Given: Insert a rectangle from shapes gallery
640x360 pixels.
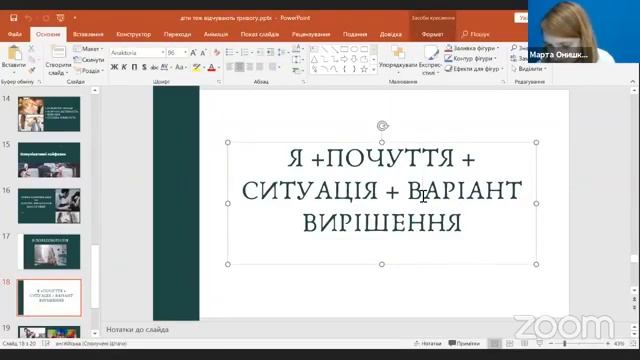Looking at the screenshot, I should coord(344,49).
